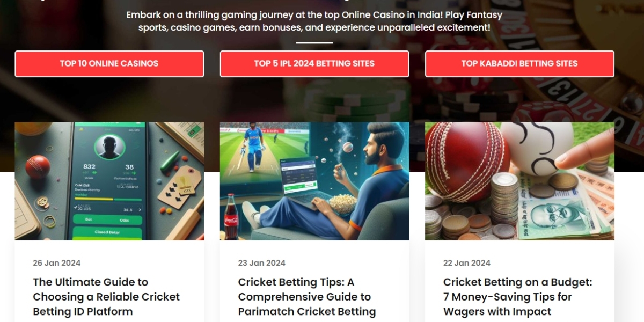The image size is (644, 322).
Task: Open the Reliable Cricket Betting ID Platform article title
Action: (106, 297)
